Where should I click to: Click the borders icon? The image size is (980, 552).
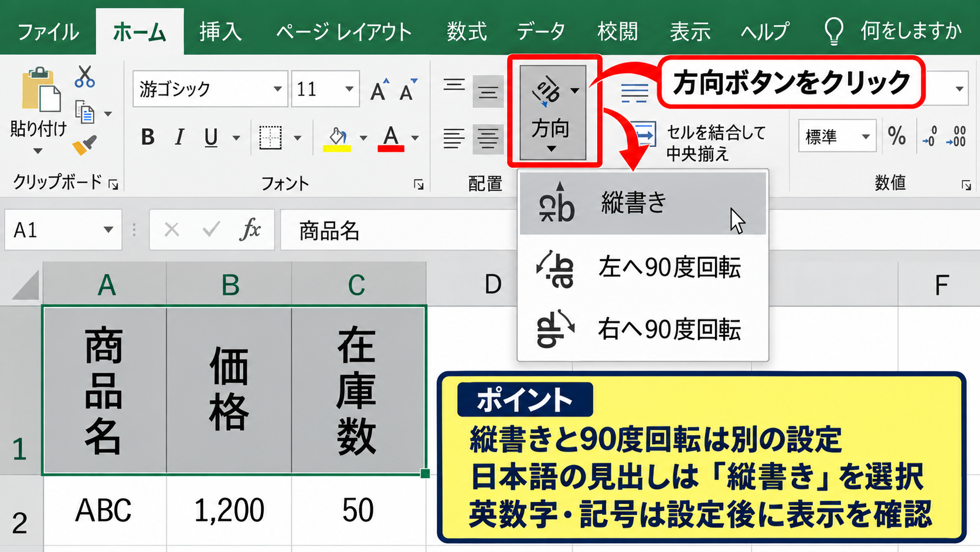tap(270, 138)
